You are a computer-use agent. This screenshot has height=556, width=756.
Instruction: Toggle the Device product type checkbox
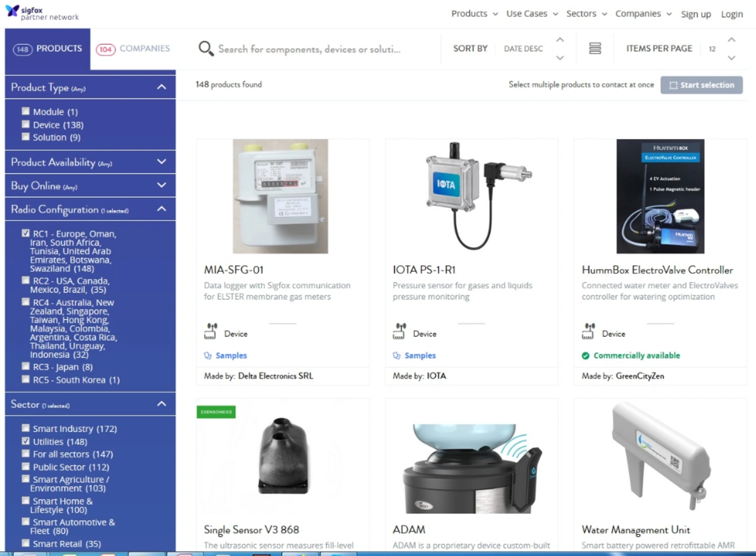(x=25, y=124)
